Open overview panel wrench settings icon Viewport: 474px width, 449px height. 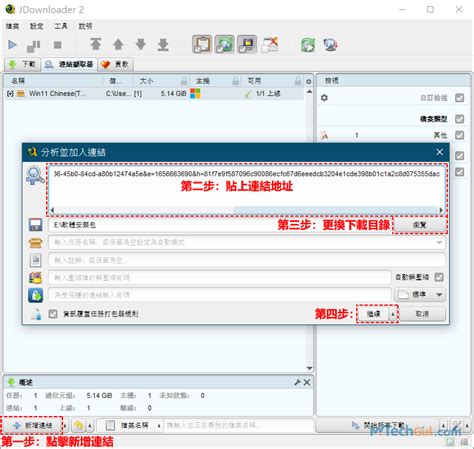297,382
